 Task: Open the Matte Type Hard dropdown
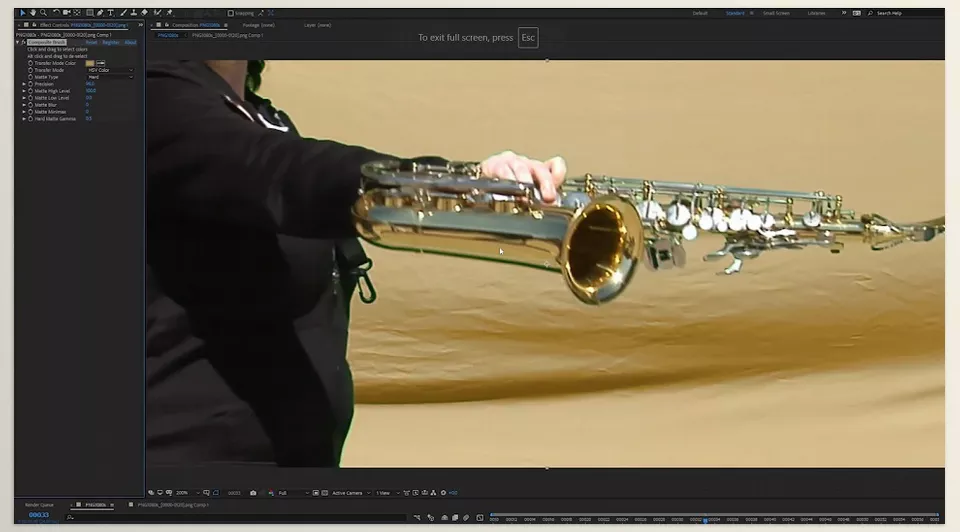(110, 77)
